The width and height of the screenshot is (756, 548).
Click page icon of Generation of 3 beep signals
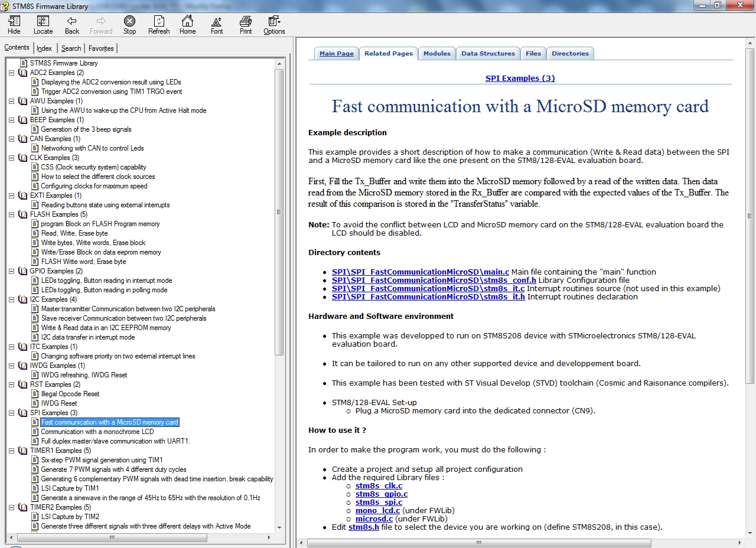pyautogui.click(x=35, y=129)
